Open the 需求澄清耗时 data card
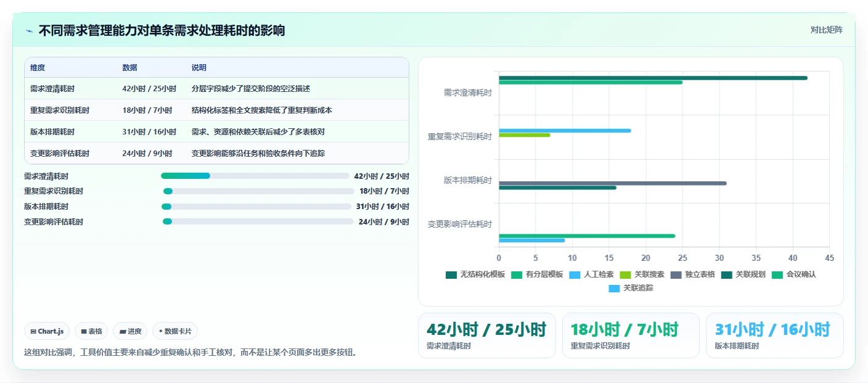The width and height of the screenshot is (868, 383). [486, 336]
